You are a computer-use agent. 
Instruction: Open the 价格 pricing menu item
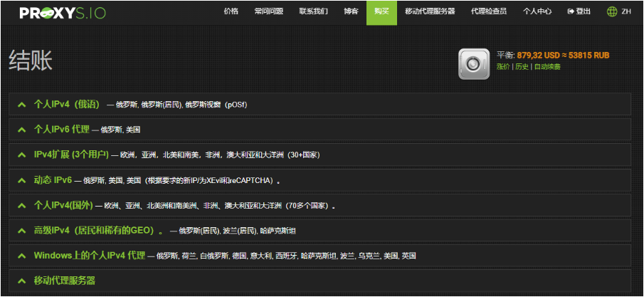click(x=231, y=11)
